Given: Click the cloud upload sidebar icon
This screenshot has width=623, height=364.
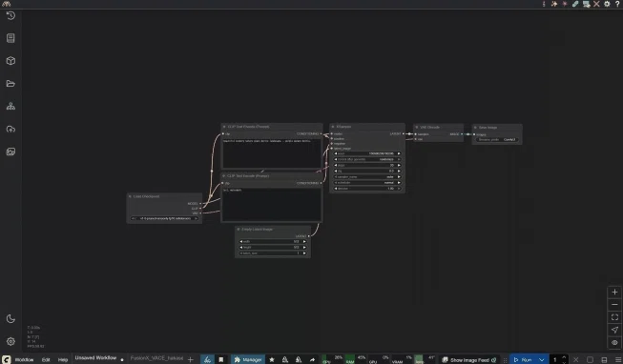Looking at the screenshot, I should pos(10,129).
